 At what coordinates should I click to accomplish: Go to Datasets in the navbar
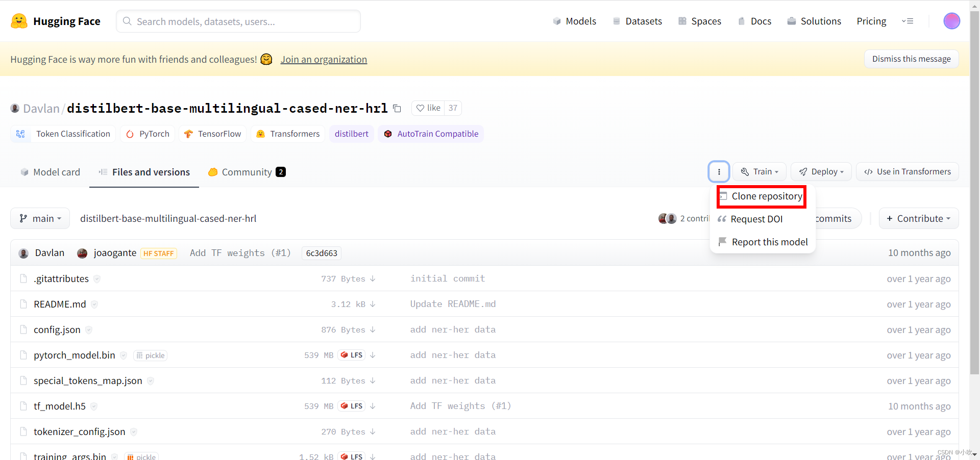(637, 21)
